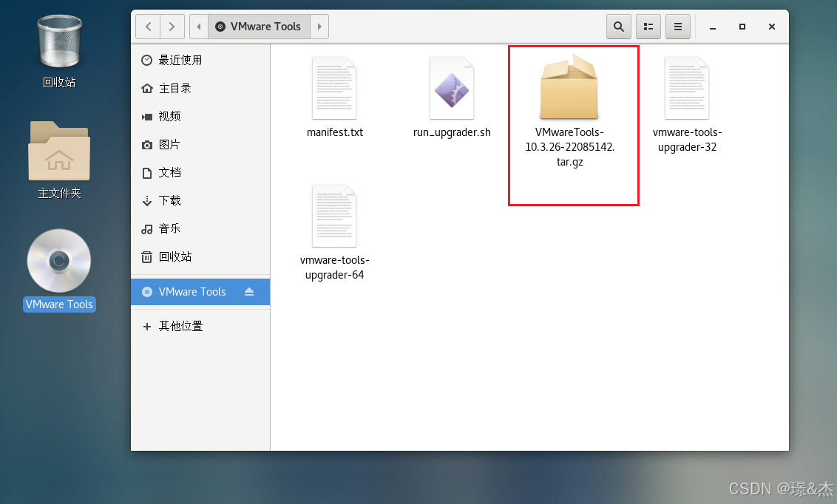Click the path bar left scroll arrow
Image resolution: width=837 pixels, height=504 pixels.
point(199,27)
